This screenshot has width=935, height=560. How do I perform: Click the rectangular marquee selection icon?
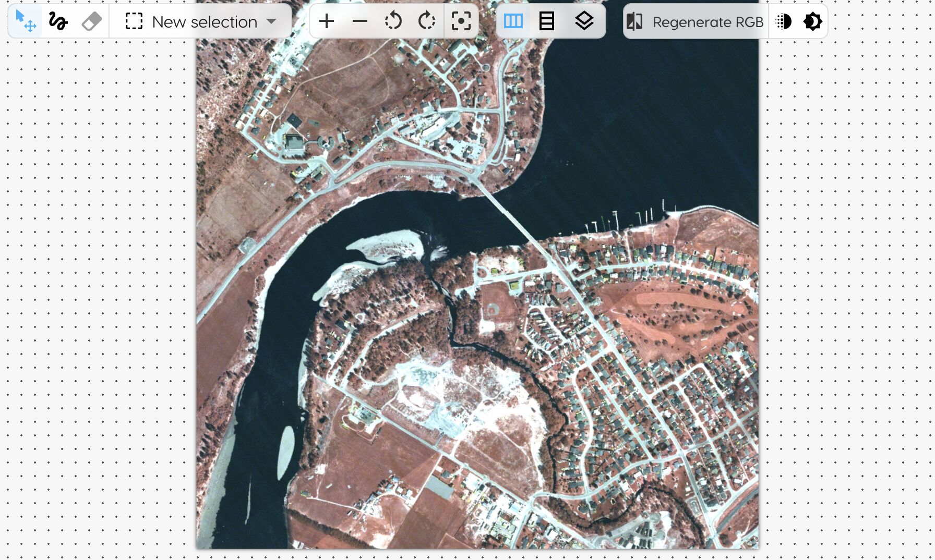tap(134, 21)
